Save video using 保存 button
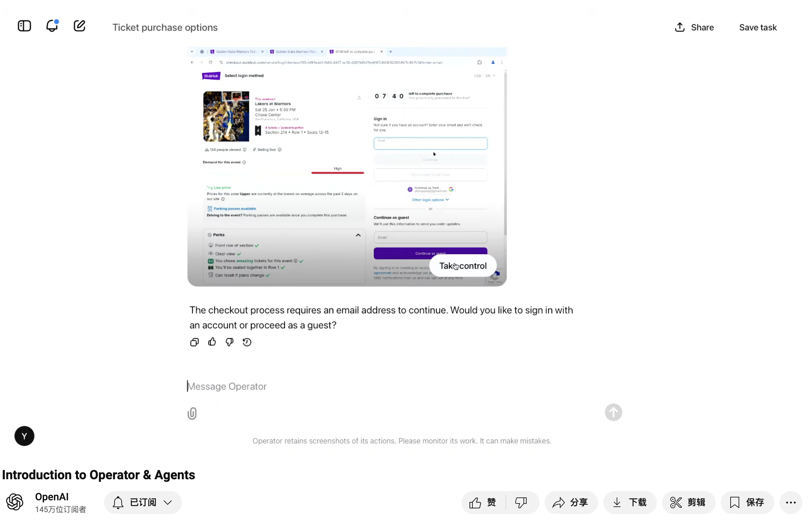This screenshot has width=812, height=522. pos(747,503)
